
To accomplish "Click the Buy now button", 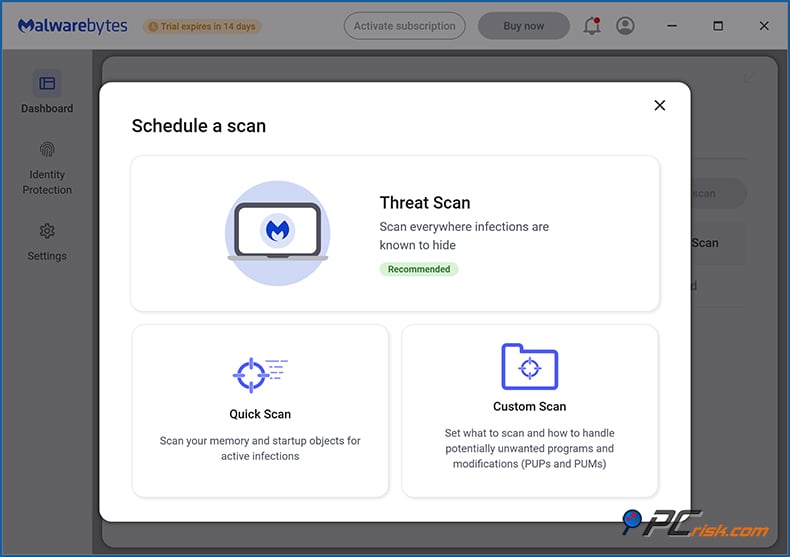I will coord(523,26).
